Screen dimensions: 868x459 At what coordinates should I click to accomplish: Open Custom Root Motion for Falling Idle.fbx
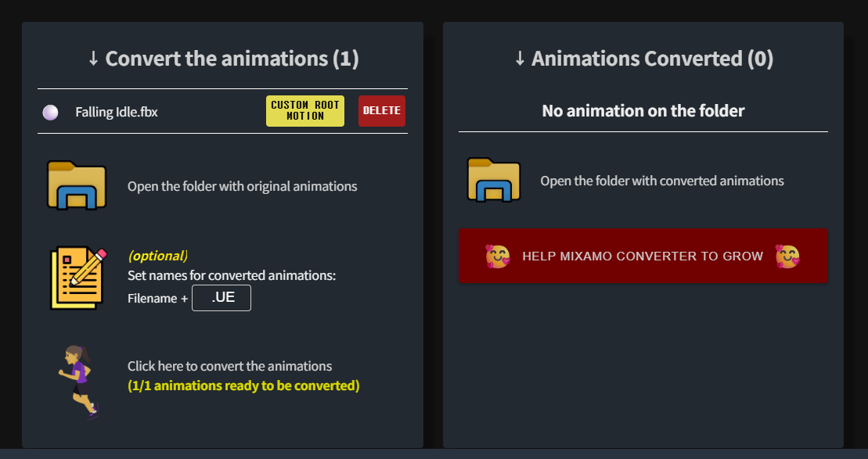coord(305,110)
